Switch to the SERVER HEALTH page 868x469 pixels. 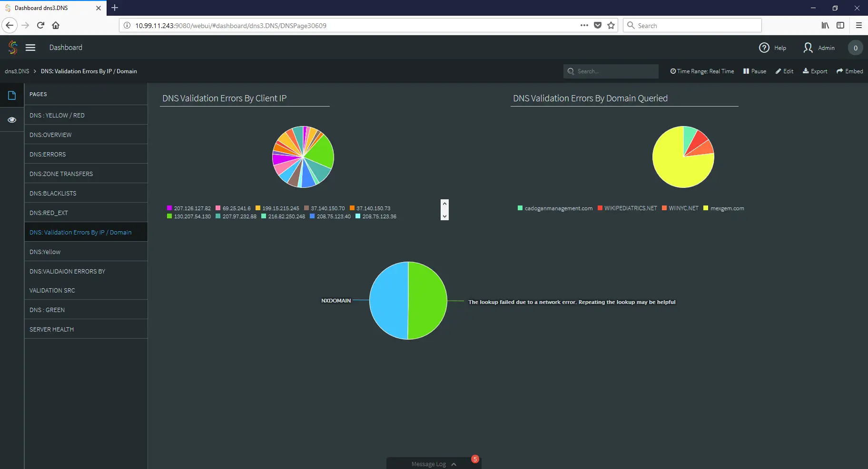(51, 330)
